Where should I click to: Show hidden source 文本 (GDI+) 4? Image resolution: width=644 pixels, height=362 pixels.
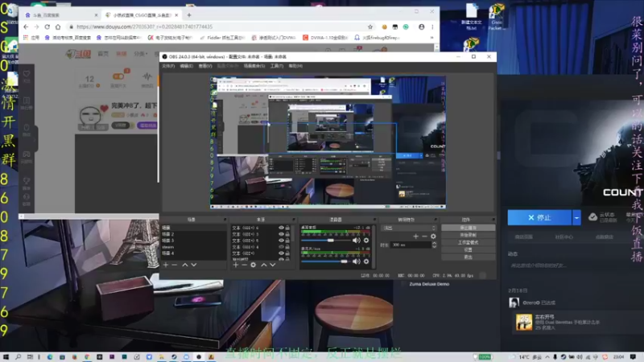[281, 247]
